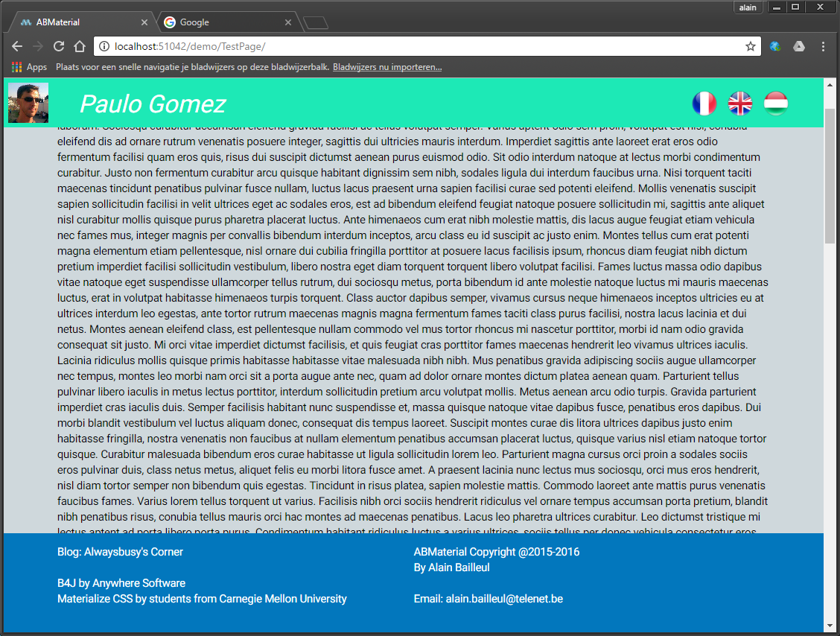The height and width of the screenshot is (636, 840).
Task: Reload the current page
Action: pos(59,47)
